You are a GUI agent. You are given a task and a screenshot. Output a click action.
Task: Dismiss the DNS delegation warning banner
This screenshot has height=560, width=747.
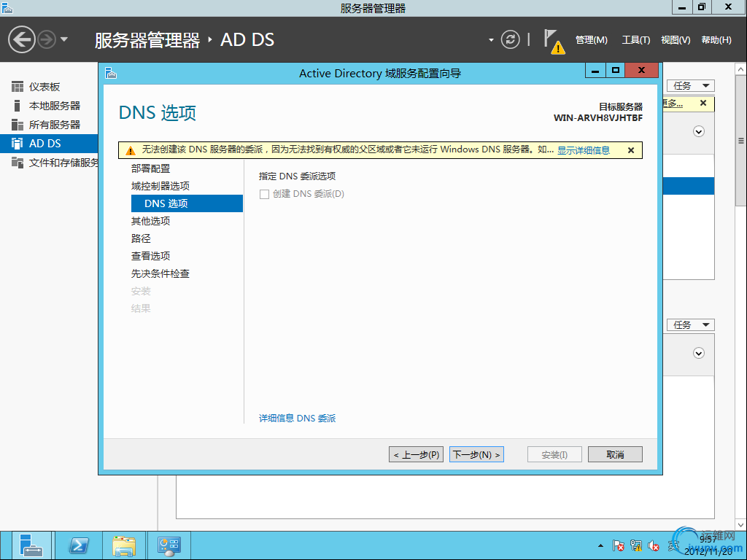coord(631,150)
